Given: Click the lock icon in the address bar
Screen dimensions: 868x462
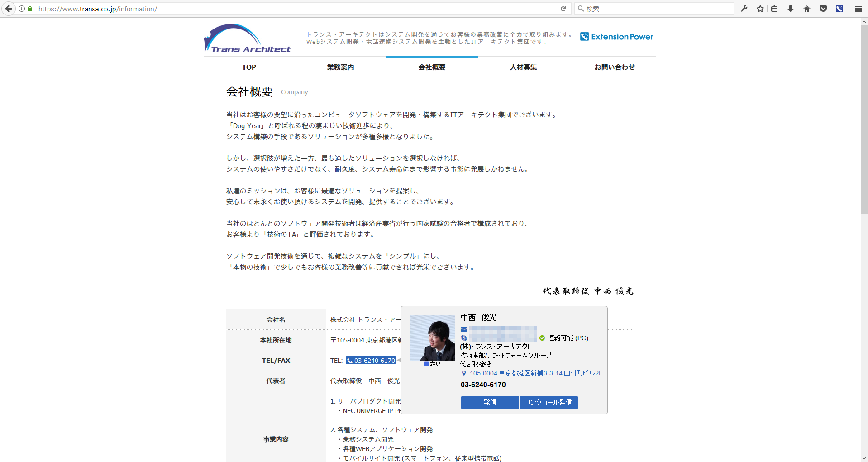Looking at the screenshot, I should (x=29, y=9).
